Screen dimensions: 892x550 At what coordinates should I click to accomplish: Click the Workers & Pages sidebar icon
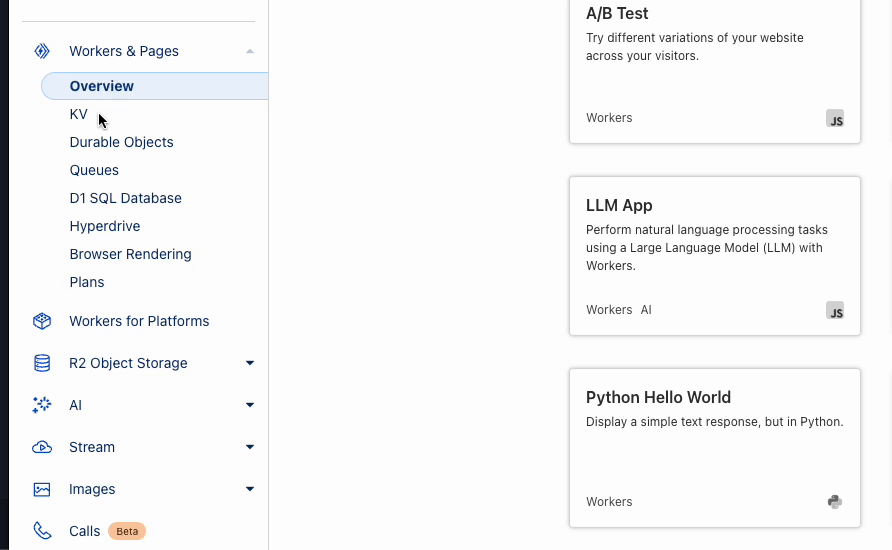[x=42, y=51]
